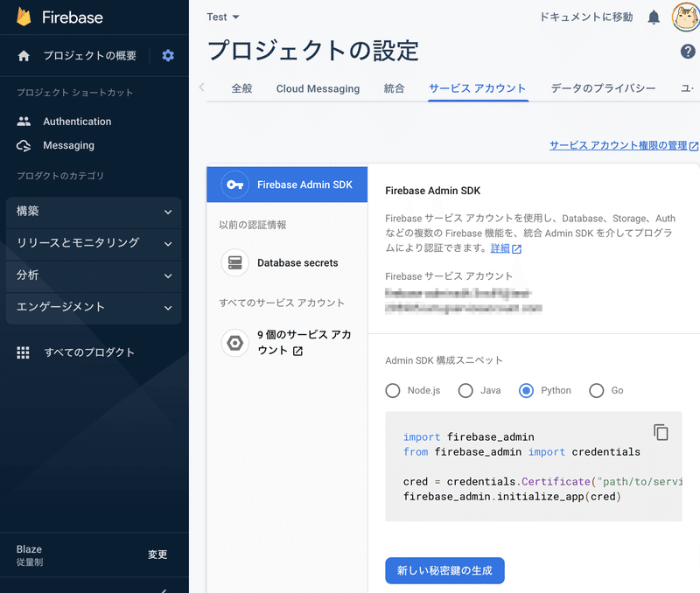This screenshot has height=593, width=700.
Task: Switch to the サービス アカウント tab
Action: tap(478, 88)
